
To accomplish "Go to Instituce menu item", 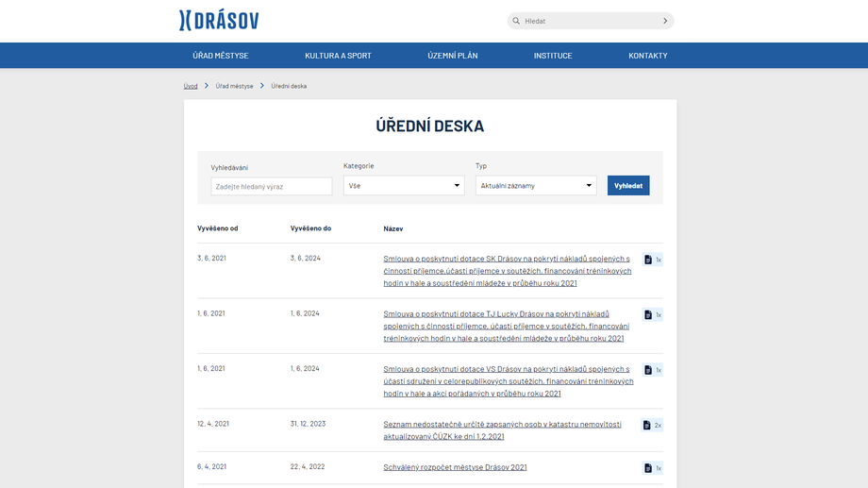I will point(553,56).
